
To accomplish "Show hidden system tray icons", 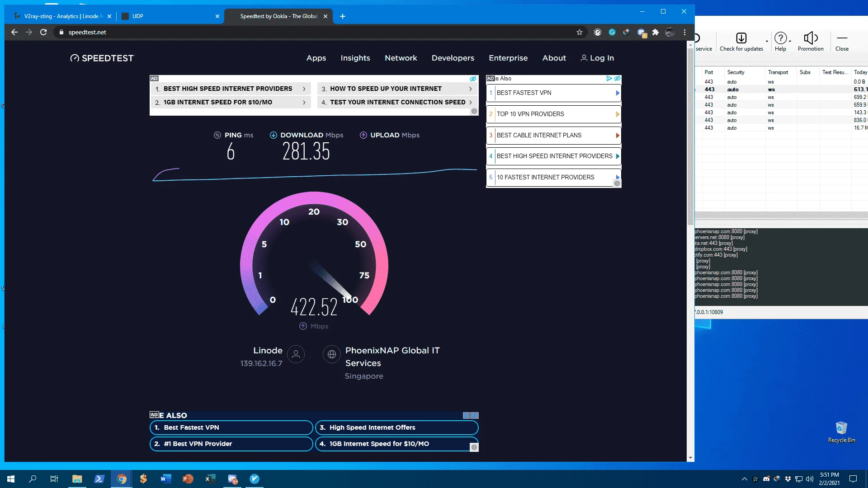I will pos(745,479).
